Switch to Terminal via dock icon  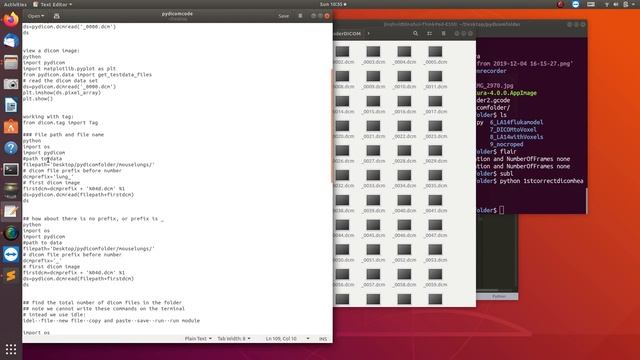(x=11, y=169)
